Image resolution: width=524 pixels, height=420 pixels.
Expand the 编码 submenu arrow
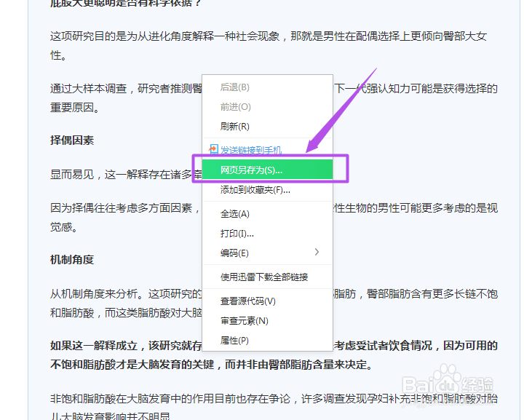[317, 252]
